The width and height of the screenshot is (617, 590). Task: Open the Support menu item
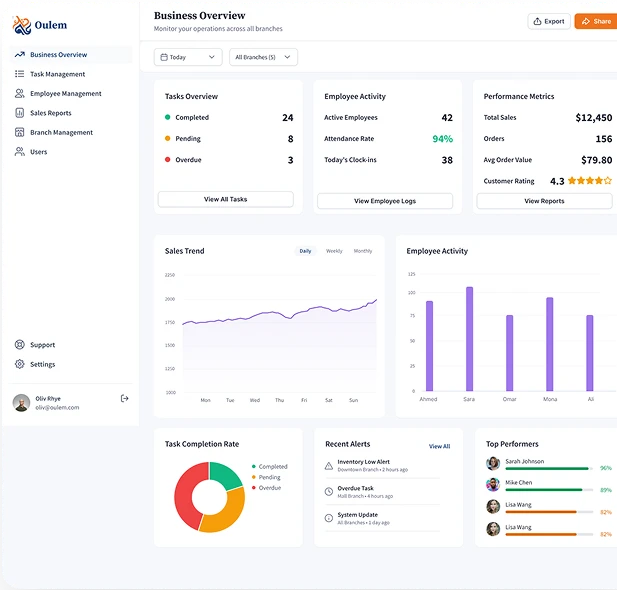pos(42,345)
